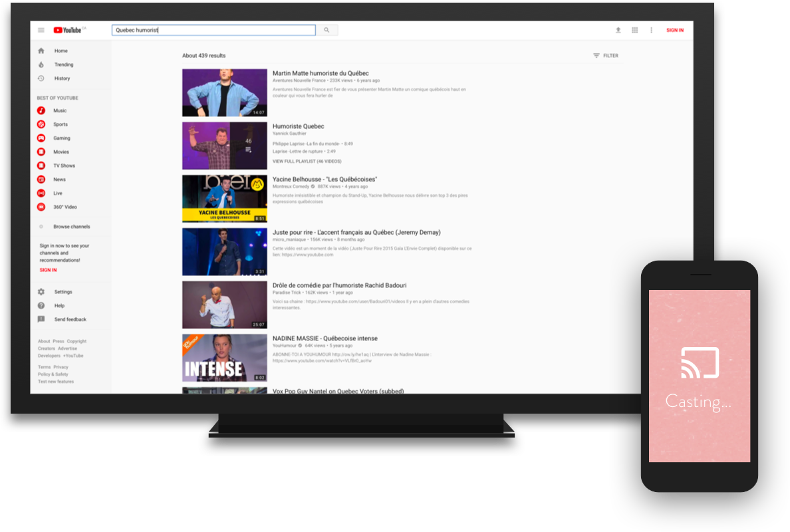This screenshot has width=790, height=532.
Task: Click the Movies channel icon
Action: (x=41, y=152)
